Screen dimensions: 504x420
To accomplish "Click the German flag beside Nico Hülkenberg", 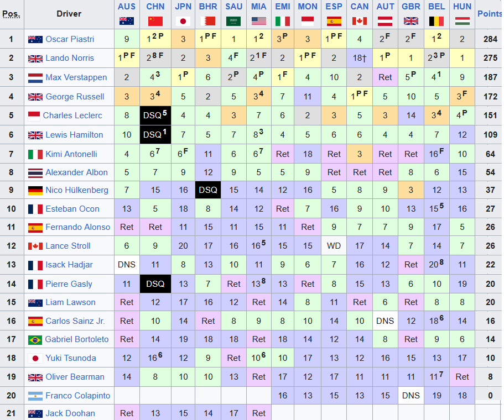I will (35, 190).
